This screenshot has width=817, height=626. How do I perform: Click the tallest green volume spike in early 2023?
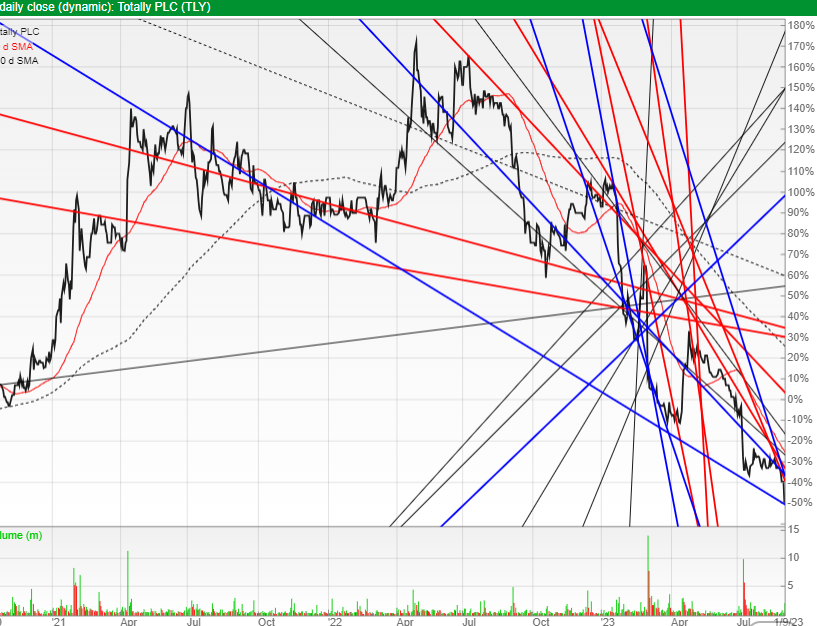tap(648, 575)
